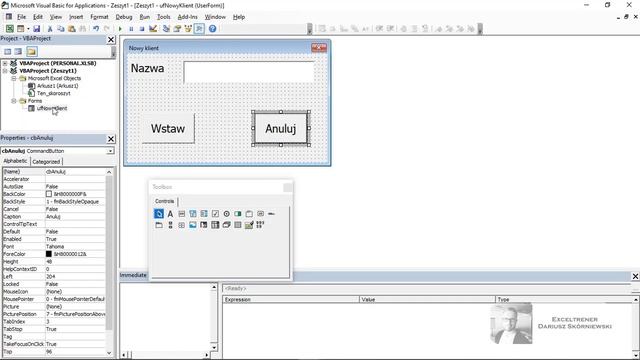The height and width of the screenshot is (360, 640).
Task: Switch to the Categorized properties tab
Action: coord(46,162)
